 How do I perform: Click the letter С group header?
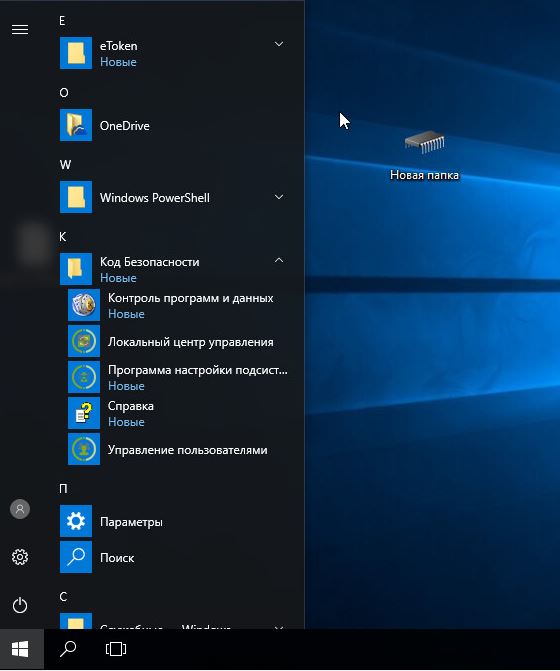[63, 597]
